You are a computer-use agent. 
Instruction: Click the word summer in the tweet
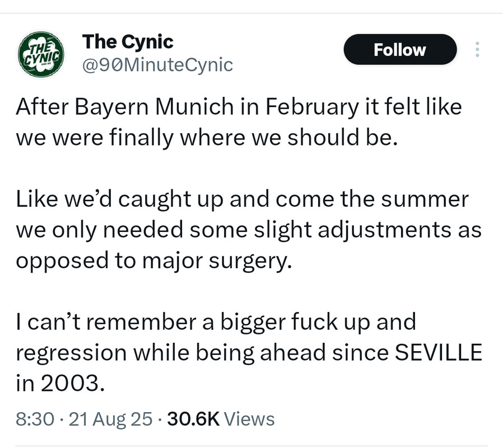[x=425, y=199]
